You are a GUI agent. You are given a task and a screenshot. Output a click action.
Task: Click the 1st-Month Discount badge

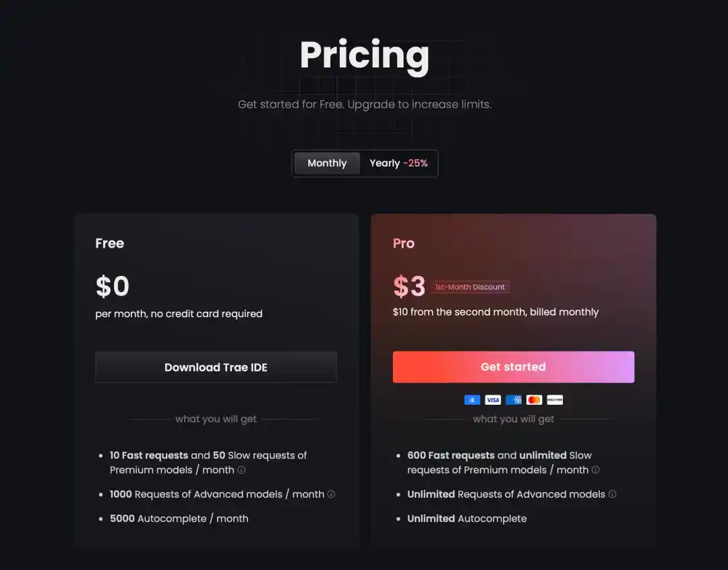(x=470, y=287)
